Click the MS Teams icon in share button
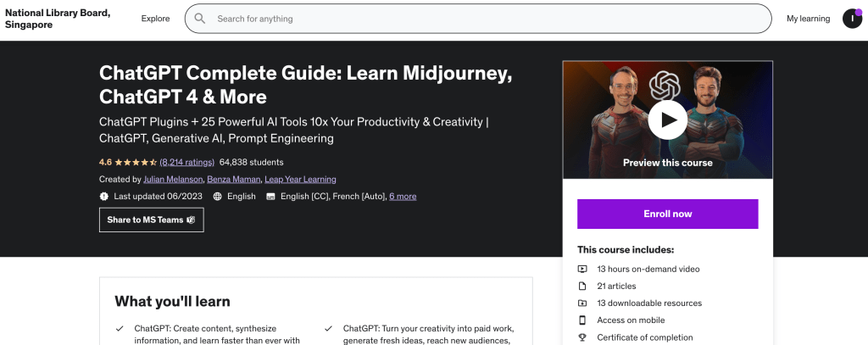868x345 pixels. pyautogui.click(x=191, y=220)
